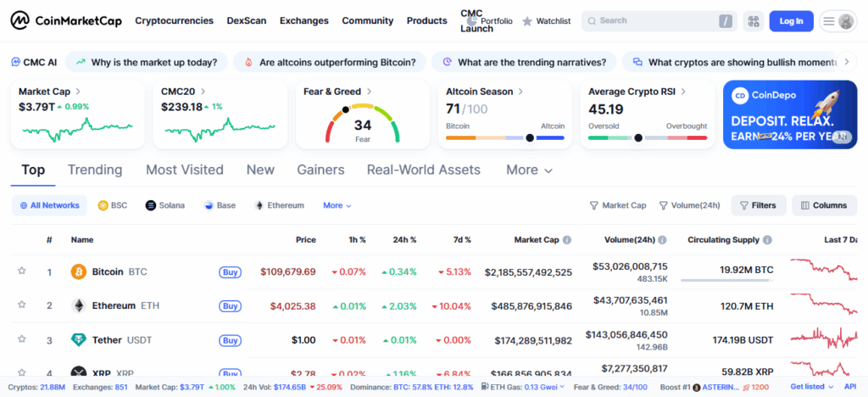Star Bitcoin to add to watchlist
This screenshot has width=868, height=397.
point(22,271)
